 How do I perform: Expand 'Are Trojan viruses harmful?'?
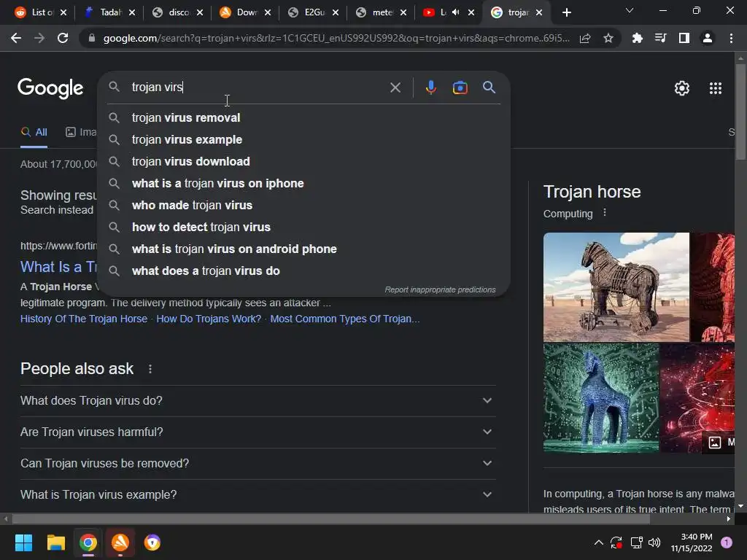click(x=258, y=432)
